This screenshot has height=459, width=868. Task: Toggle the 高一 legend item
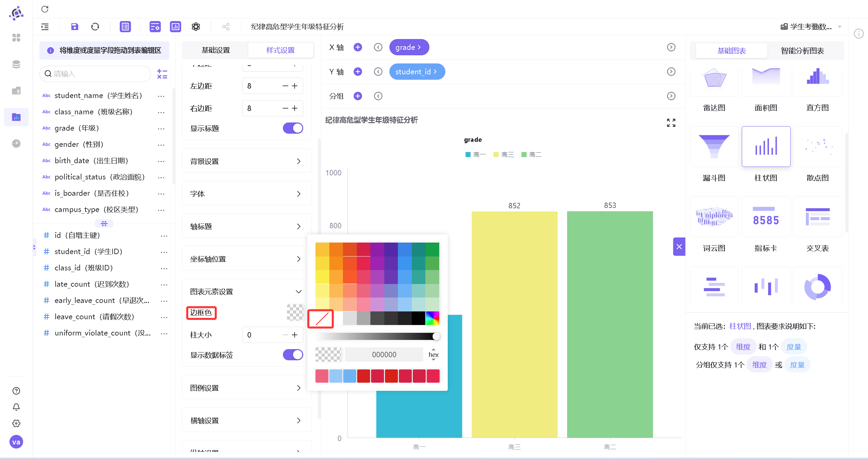coord(476,155)
